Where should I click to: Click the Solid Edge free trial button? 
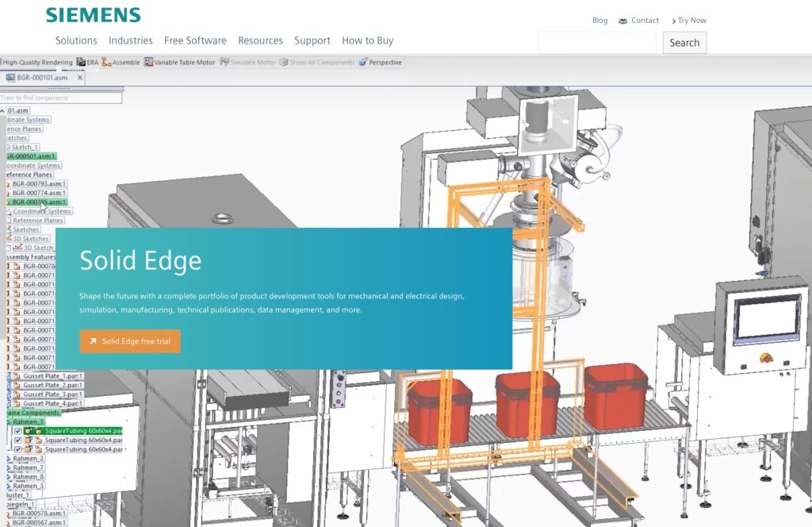(129, 341)
